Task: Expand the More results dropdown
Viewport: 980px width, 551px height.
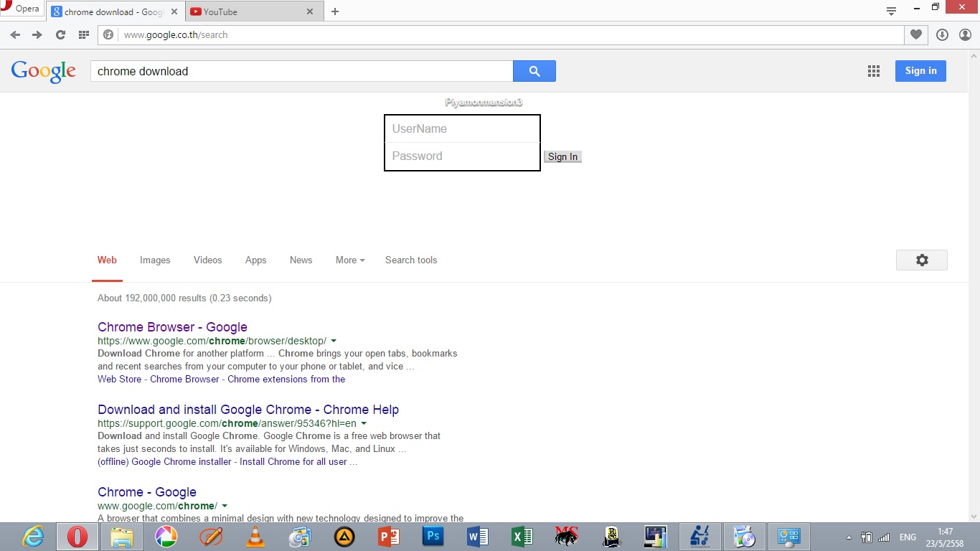Action: [350, 260]
